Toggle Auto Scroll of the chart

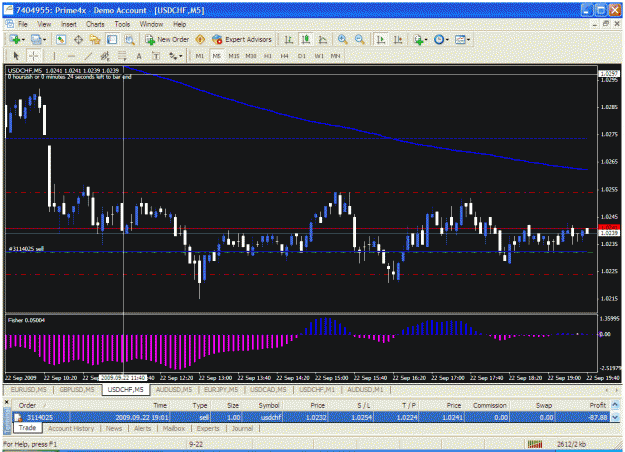coord(381,39)
